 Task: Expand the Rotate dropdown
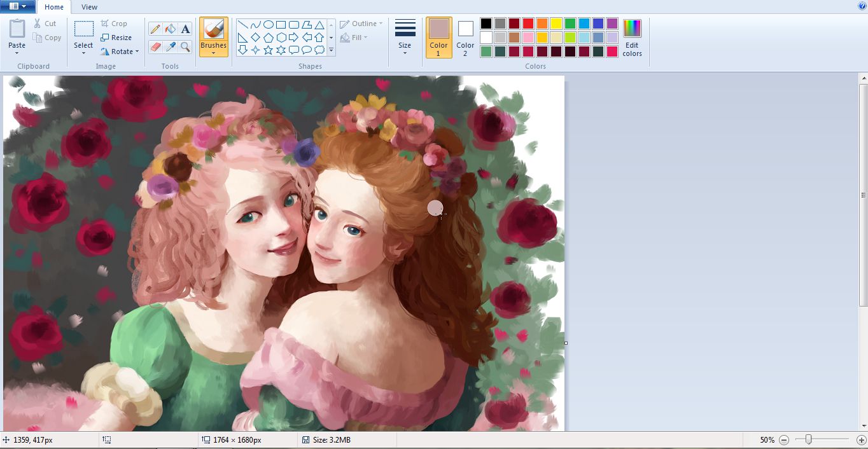pos(121,52)
